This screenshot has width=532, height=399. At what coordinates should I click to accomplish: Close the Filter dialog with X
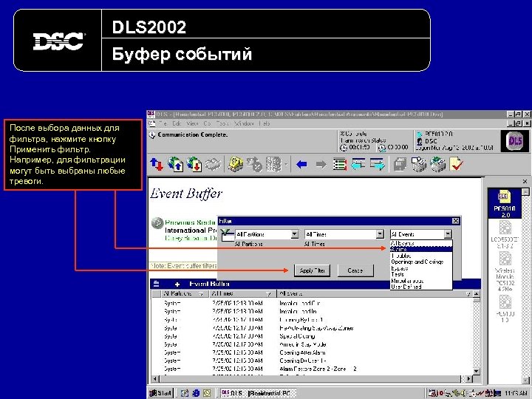(456, 221)
